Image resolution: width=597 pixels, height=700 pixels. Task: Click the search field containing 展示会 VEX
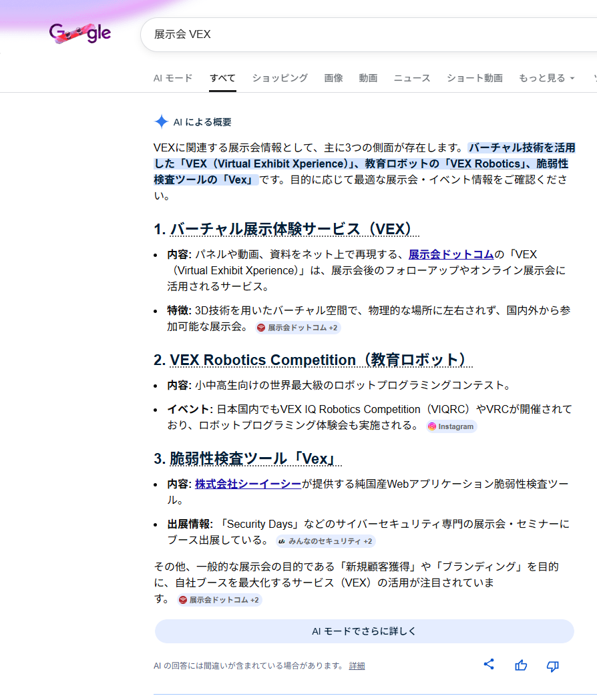369,35
